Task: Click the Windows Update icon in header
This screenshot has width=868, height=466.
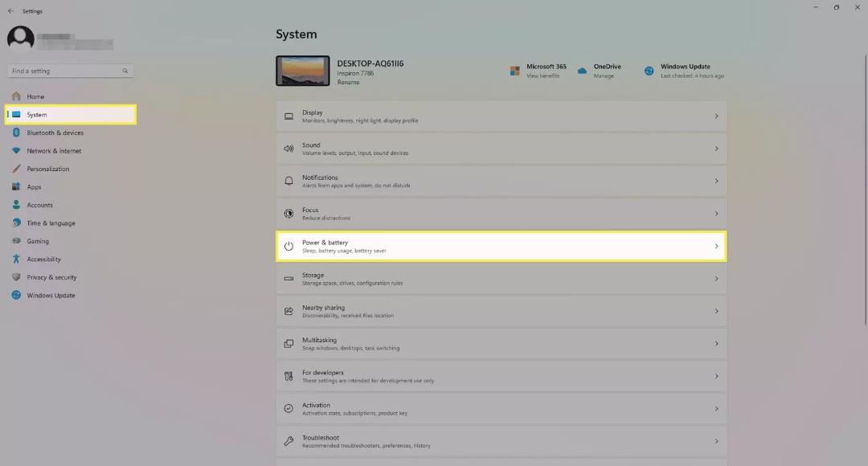Action: pyautogui.click(x=649, y=71)
